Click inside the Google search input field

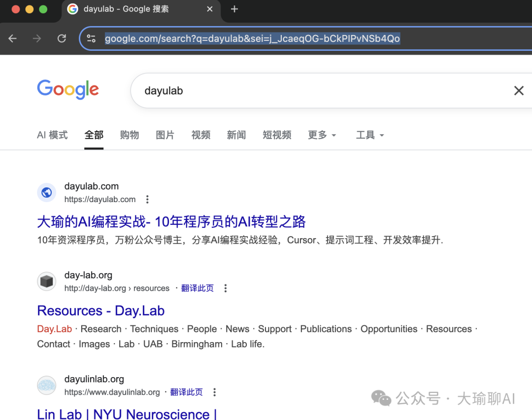[296, 90]
